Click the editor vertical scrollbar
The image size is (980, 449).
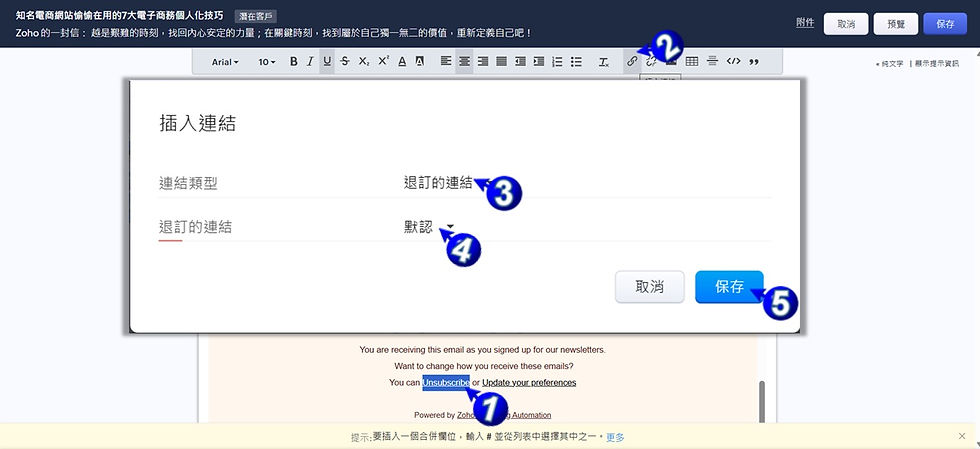[x=761, y=401]
